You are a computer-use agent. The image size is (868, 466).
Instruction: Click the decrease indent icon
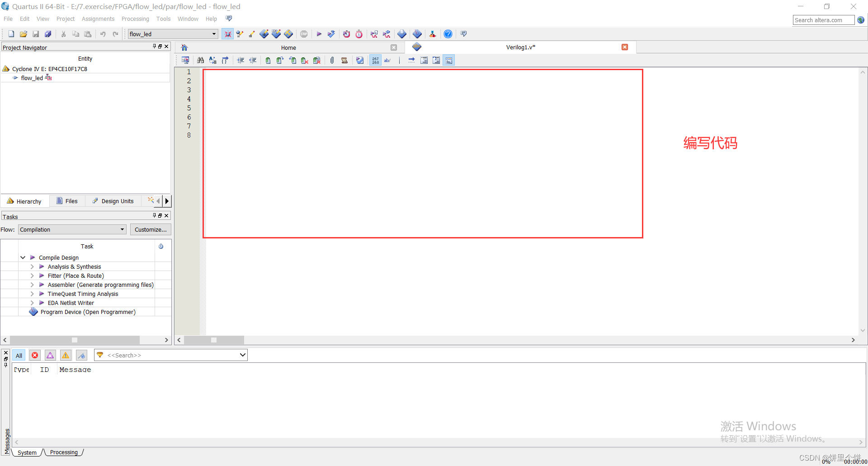(253, 60)
